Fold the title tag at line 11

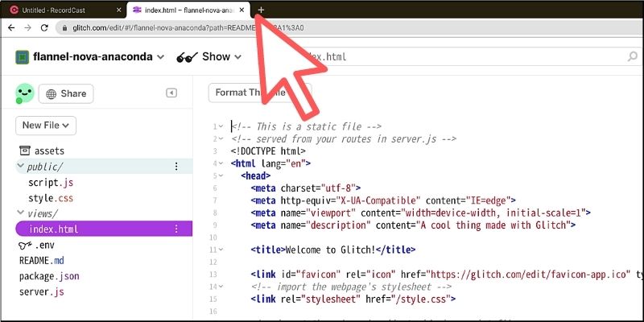(221, 250)
